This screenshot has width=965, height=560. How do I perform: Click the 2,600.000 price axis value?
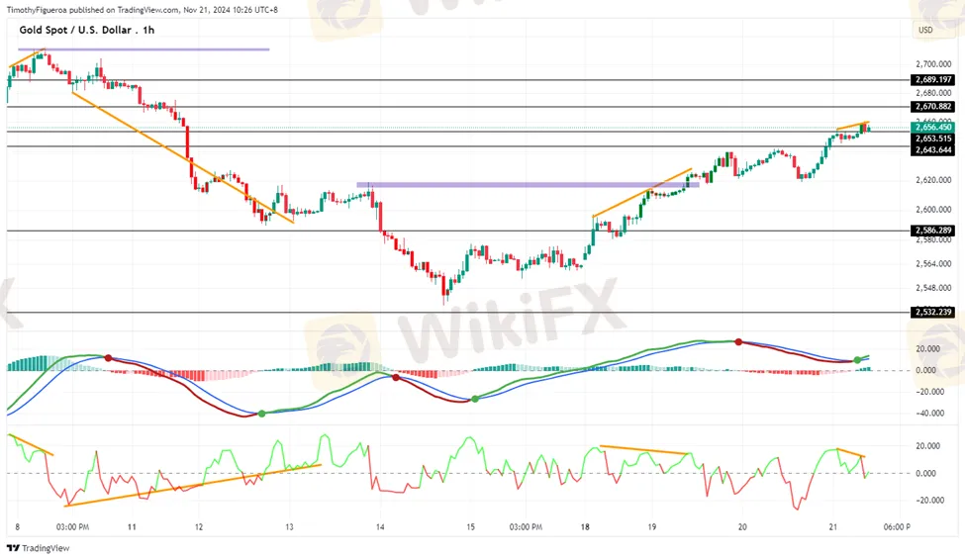tap(933, 209)
